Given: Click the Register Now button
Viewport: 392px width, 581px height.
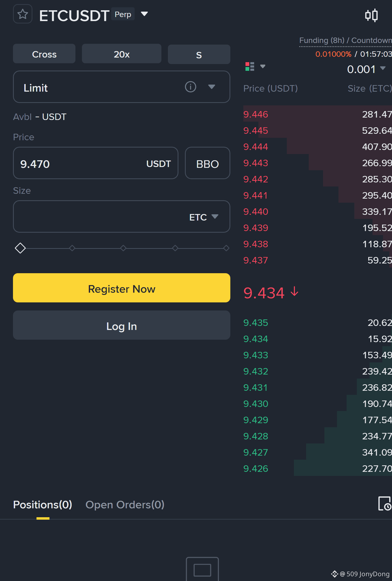Looking at the screenshot, I should coord(122,288).
